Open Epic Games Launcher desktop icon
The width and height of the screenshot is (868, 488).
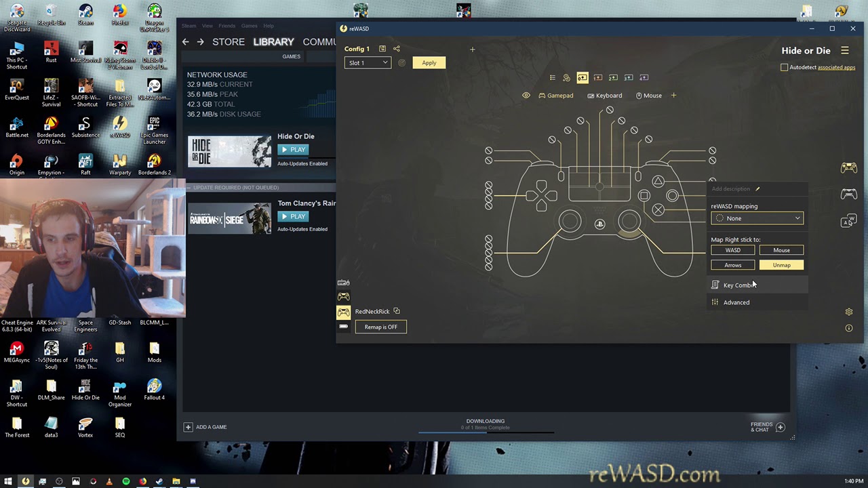(155, 130)
